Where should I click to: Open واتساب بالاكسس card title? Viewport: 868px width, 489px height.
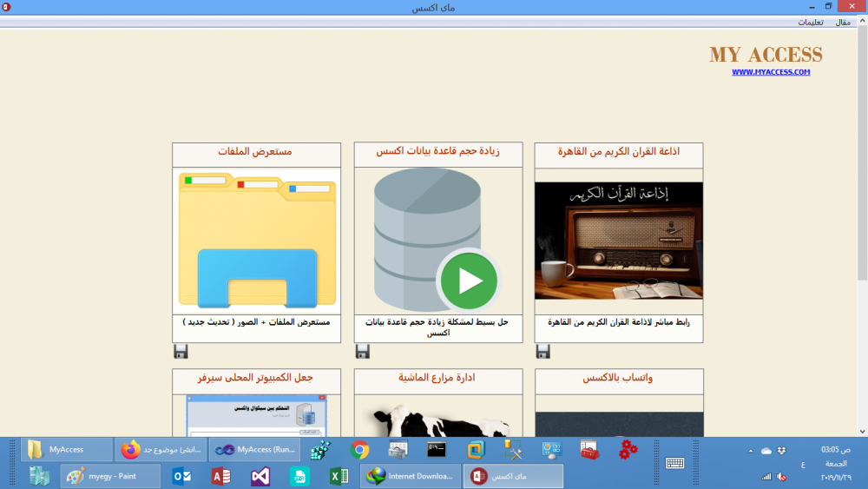617,378
